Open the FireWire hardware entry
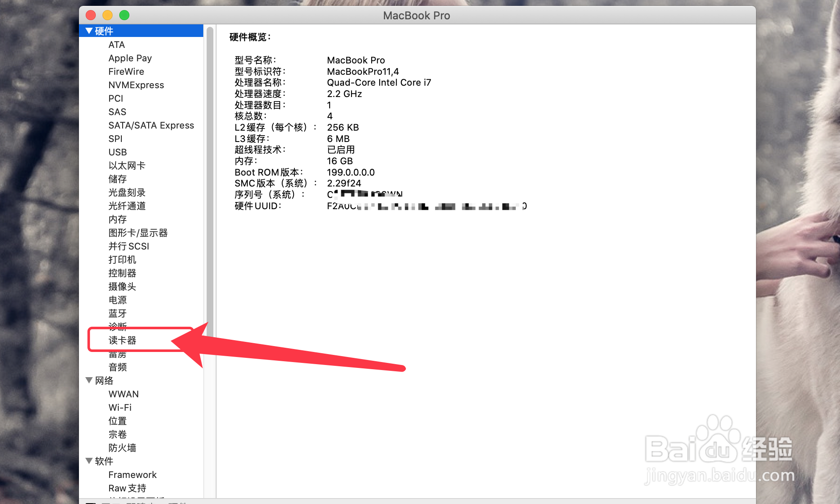 126,71
